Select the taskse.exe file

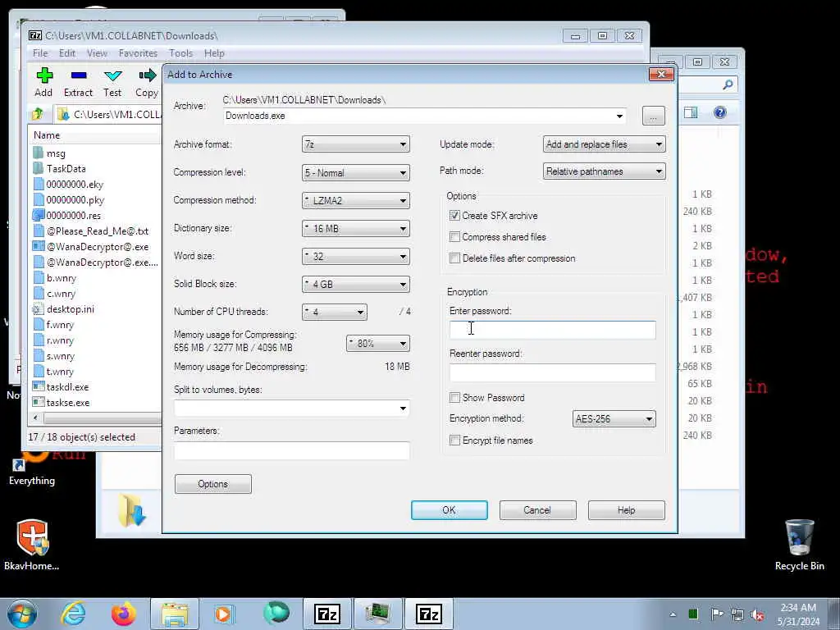pyautogui.click(x=68, y=402)
